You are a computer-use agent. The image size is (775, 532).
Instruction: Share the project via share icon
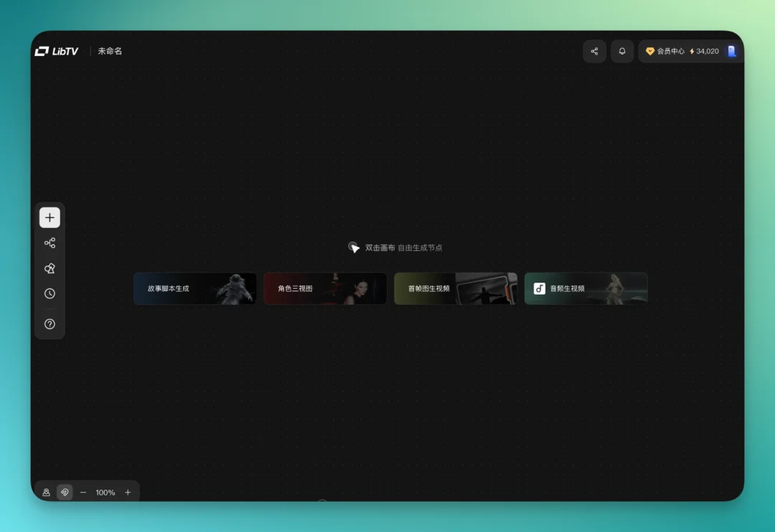[x=594, y=51]
